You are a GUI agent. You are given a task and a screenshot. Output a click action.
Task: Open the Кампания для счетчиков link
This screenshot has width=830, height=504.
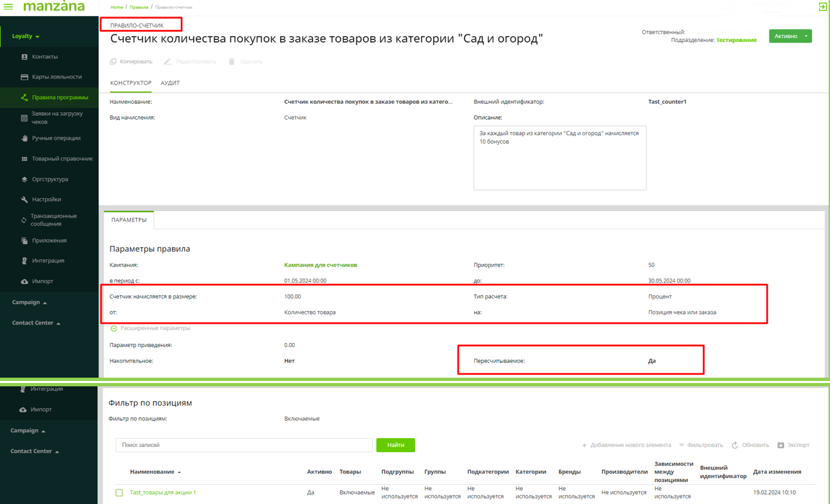[x=321, y=265]
